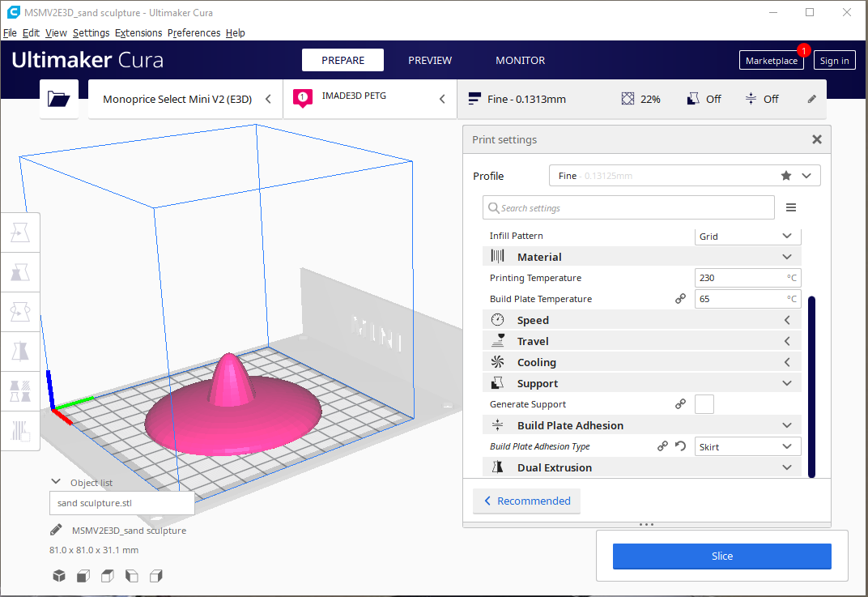Switch to left side view cube icon
Viewport: 868px width, 597px height.
132,576
